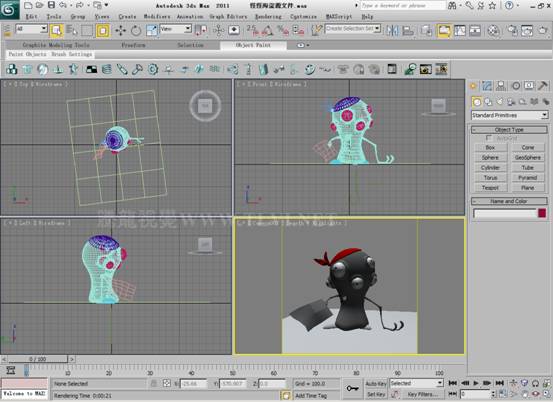Switch to the Freeform ribbon tab
Screen dimensions: 553x402
point(133,45)
